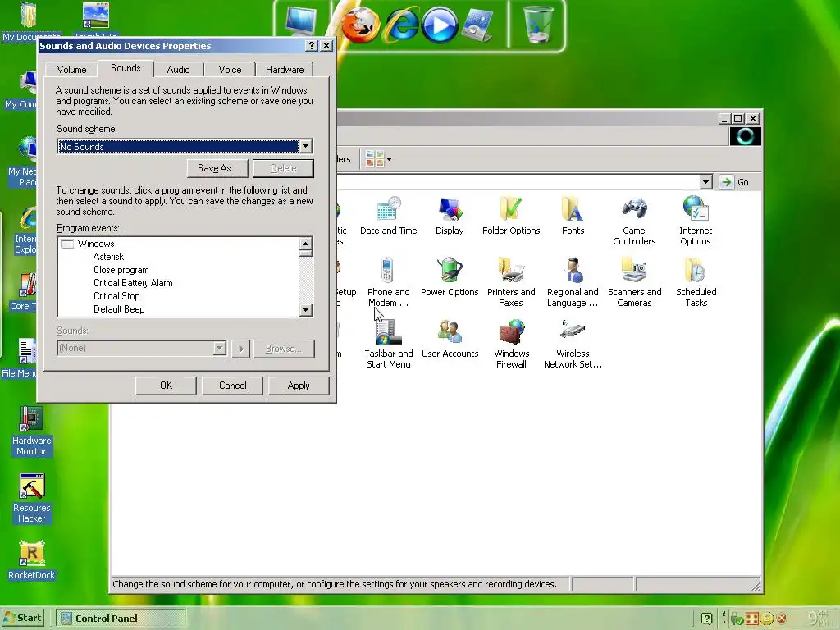This screenshot has width=840, height=630.
Task: Open the Display control panel icon
Action: click(x=450, y=216)
